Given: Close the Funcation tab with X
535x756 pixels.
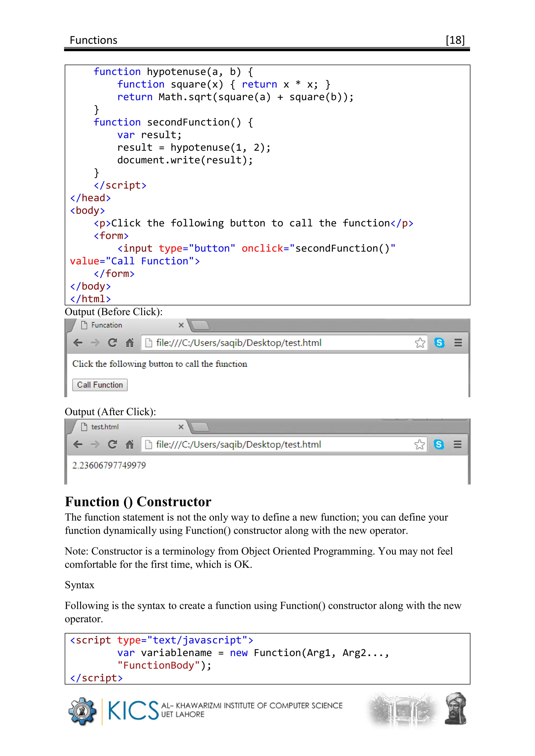Looking at the screenshot, I should [181, 325].
